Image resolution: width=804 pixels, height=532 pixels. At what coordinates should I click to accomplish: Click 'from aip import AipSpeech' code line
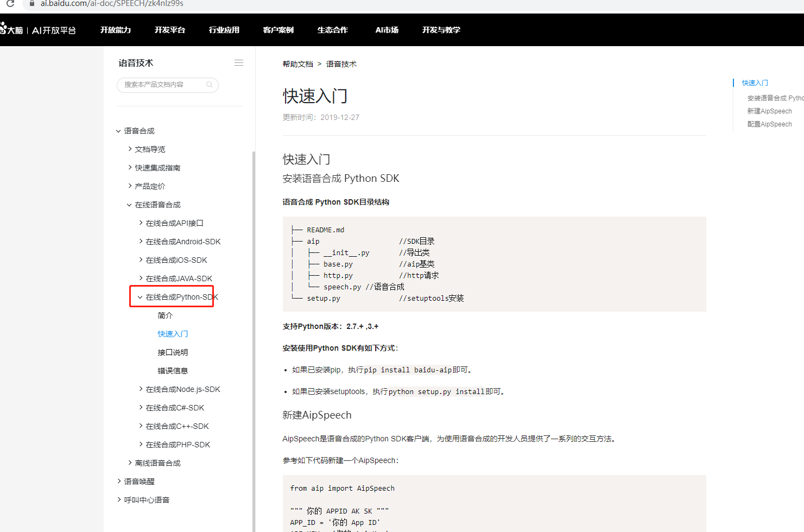pyautogui.click(x=342, y=489)
